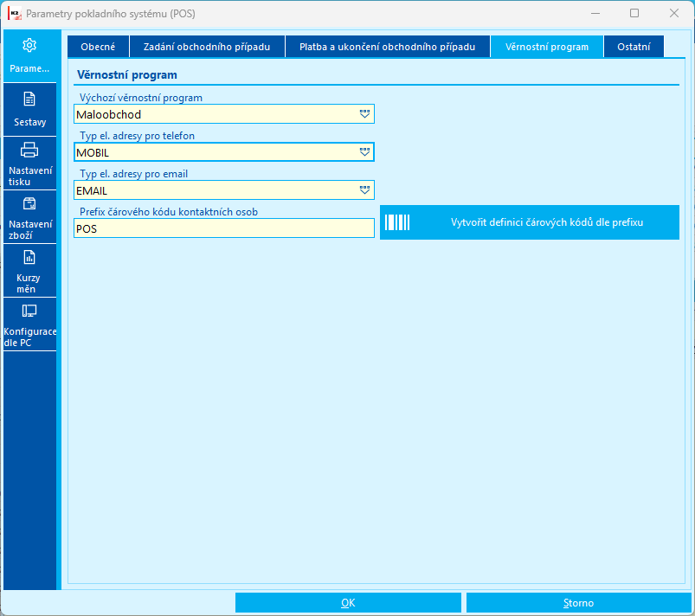Open Konfigurace dle PC section
This screenshot has height=616, width=695.
click(x=29, y=324)
